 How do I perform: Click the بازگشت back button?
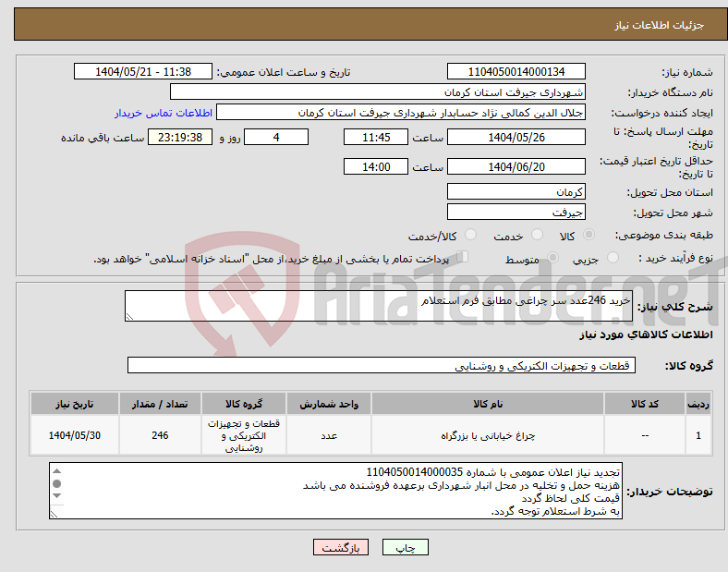coord(341,547)
